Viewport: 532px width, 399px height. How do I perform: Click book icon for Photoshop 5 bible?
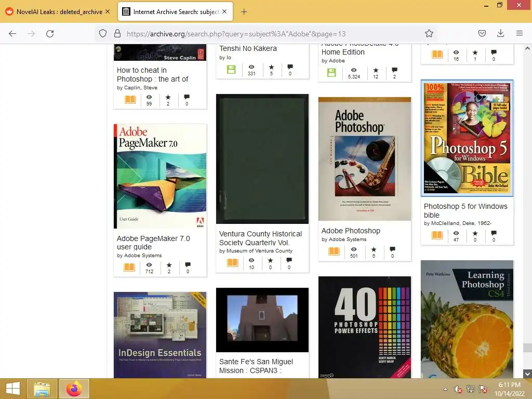point(437,235)
